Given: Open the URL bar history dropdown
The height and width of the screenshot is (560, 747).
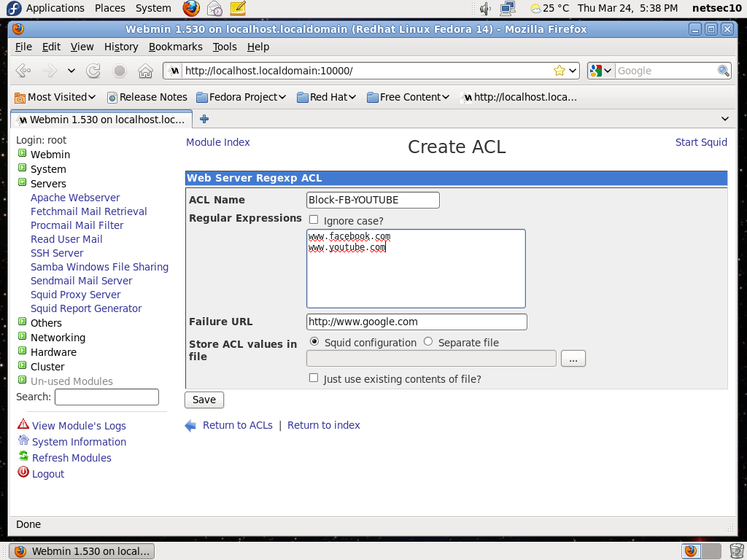Looking at the screenshot, I should click(573, 71).
